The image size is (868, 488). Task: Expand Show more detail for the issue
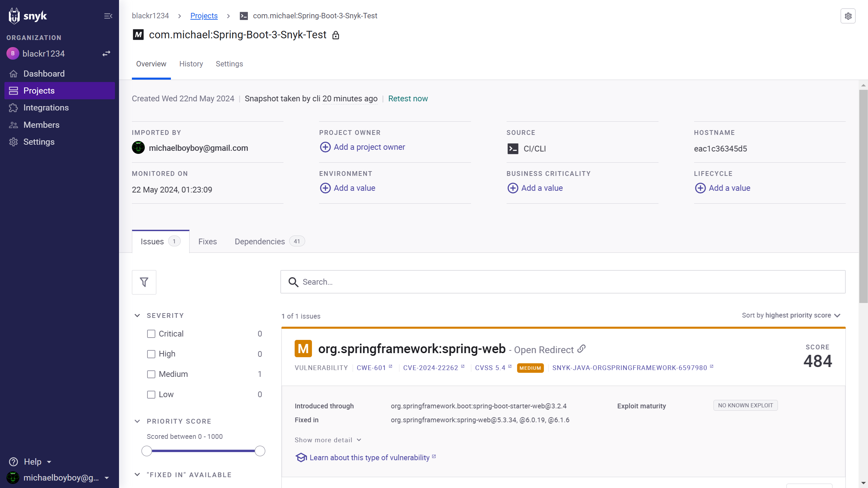click(328, 440)
